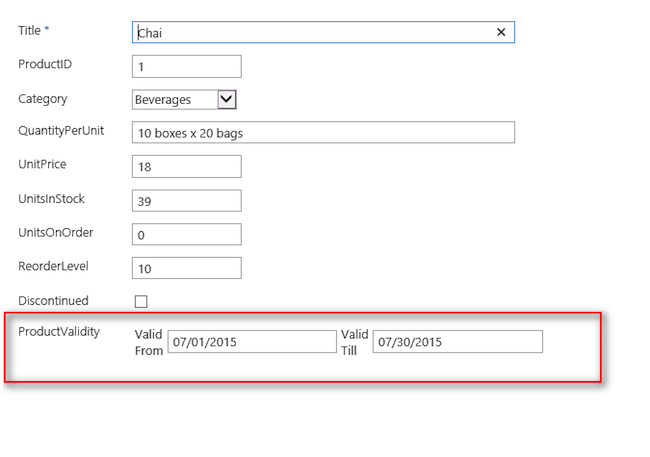Click the ProductValidity label
This screenshot has height=457, width=650.
pos(59,332)
